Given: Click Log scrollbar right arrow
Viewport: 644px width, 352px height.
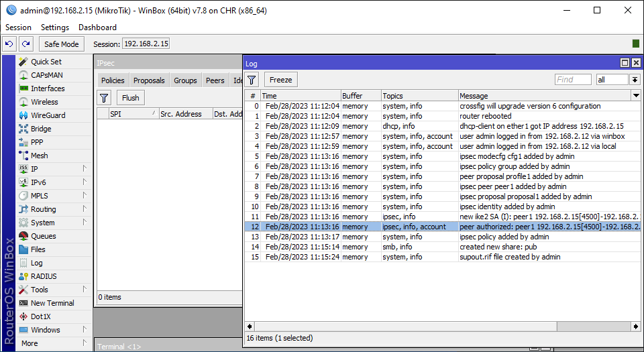Looking at the screenshot, I should (636, 327).
